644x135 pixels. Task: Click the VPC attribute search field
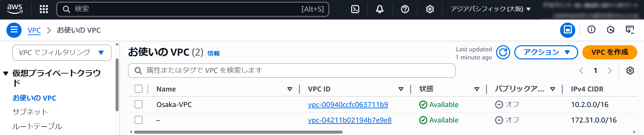pyautogui.click(x=292, y=71)
